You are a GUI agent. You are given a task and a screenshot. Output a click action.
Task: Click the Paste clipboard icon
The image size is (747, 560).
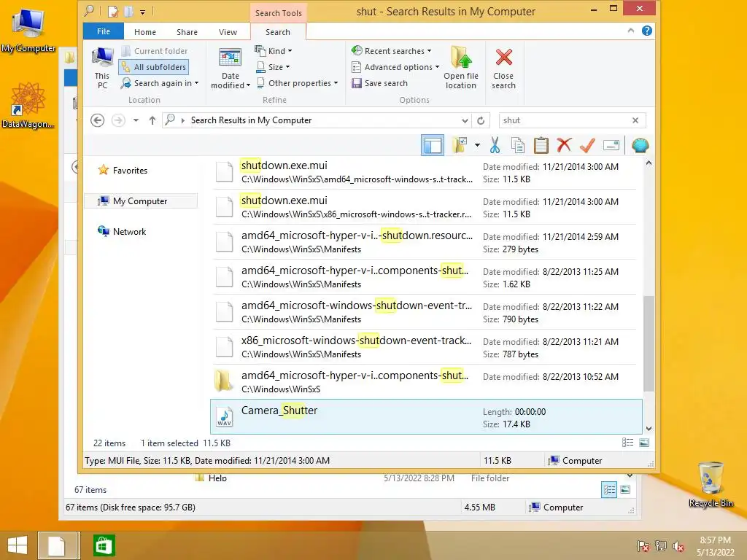[541, 146]
